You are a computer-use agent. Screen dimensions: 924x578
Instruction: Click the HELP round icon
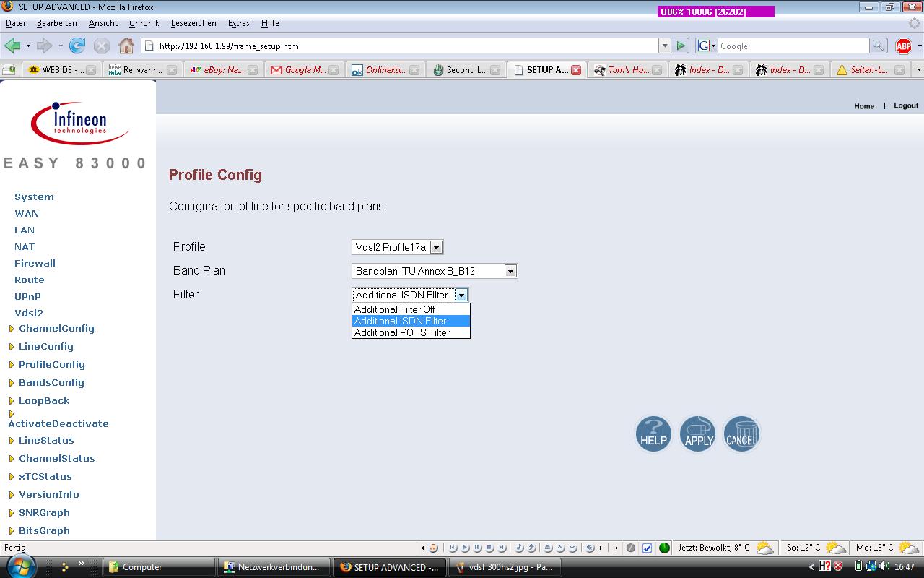[x=653, y=433]
